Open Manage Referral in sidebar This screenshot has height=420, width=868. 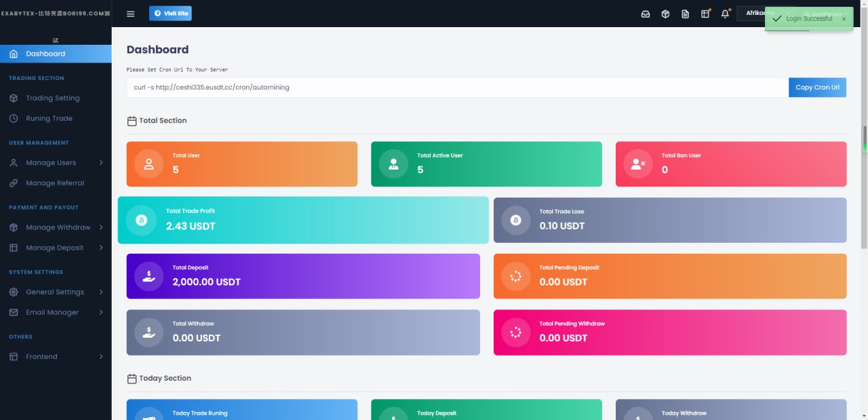pos(55,183)
